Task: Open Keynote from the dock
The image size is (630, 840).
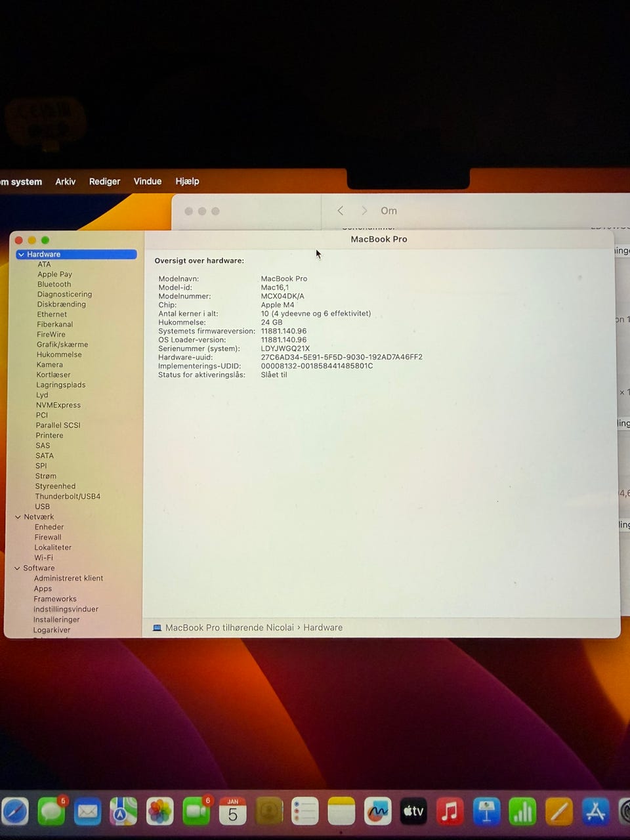Action: pyautogui.click(x=486, y=812)
